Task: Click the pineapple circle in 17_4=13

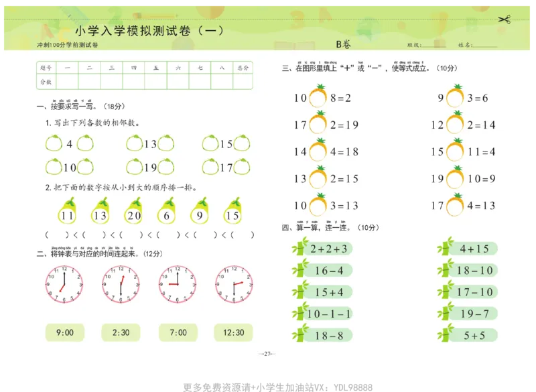Action: 454,206
